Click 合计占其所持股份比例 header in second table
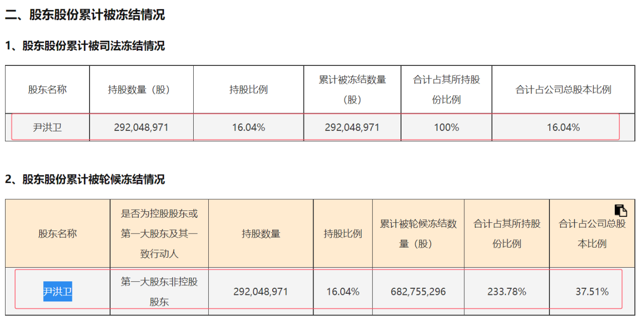 (x=507, y=233)
